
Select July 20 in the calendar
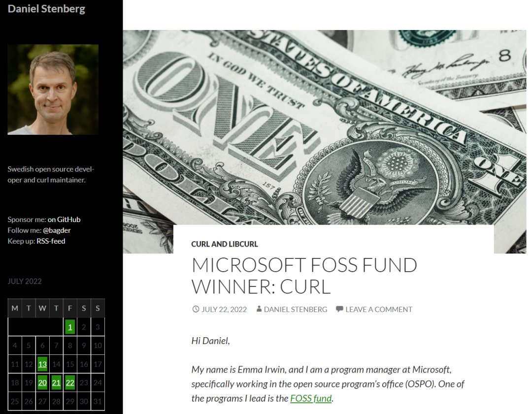42,383
